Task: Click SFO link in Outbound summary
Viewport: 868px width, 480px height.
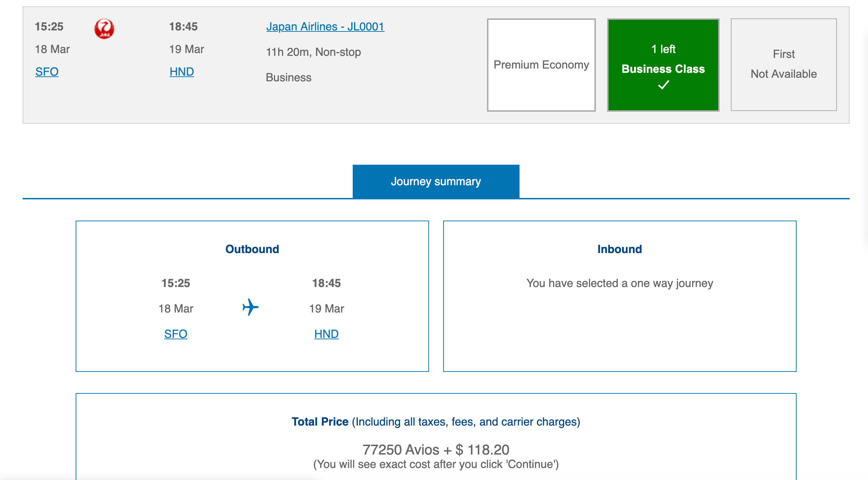Action: [176, 334]
